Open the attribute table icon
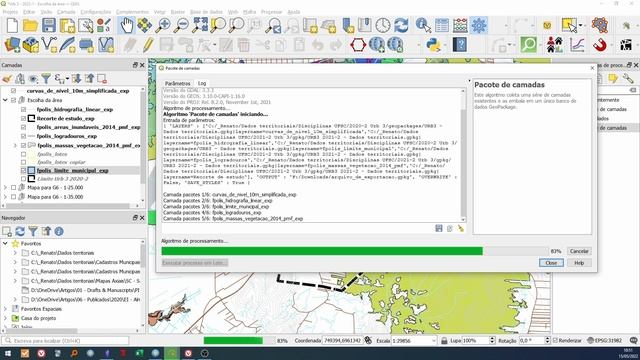The image size is (640, 360). tap(442, 26)
